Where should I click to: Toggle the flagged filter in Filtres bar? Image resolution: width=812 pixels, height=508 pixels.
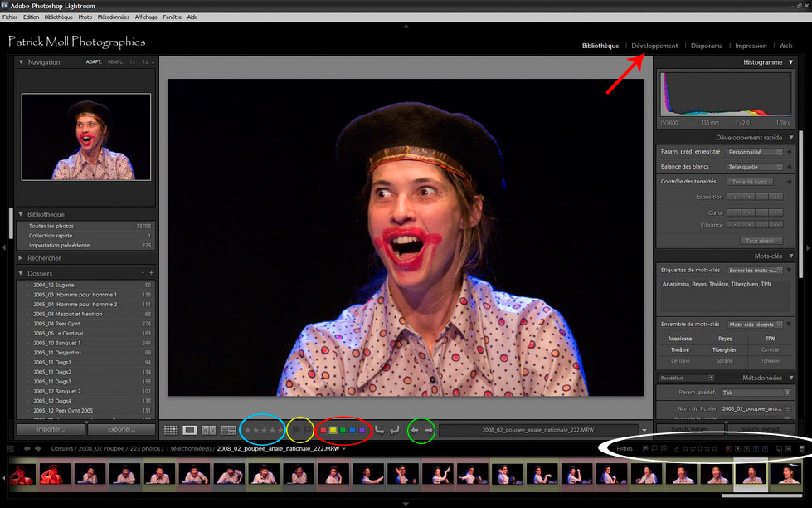click(x=645, y=449)
